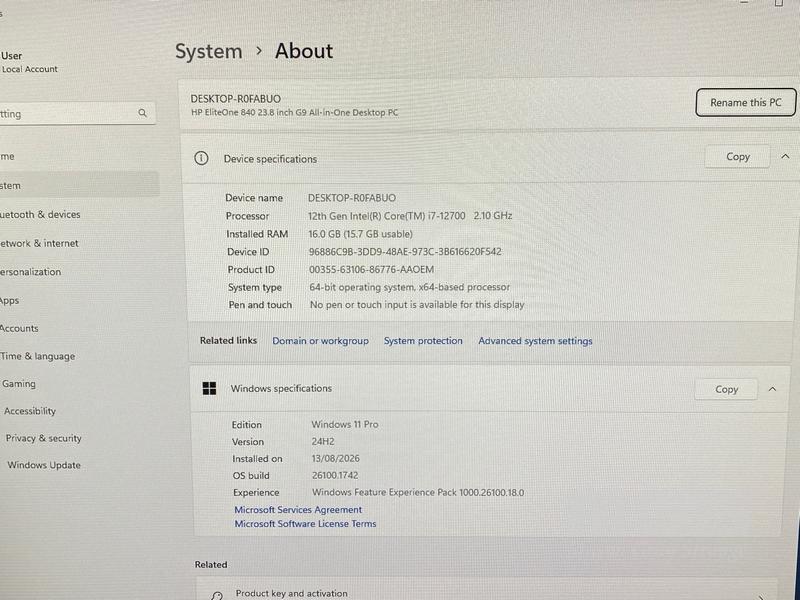Open System protection link
Viewport: 800px width, 600px height.
coord(423,341)
